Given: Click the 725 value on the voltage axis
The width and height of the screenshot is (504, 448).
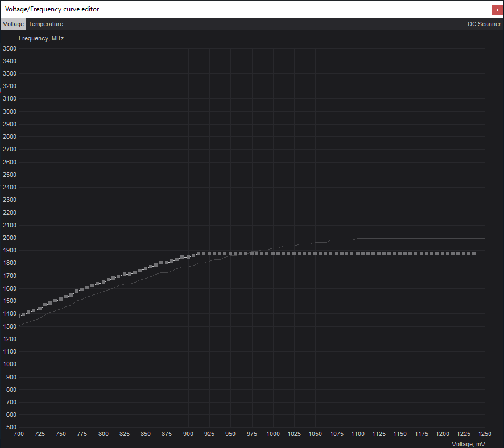Looking at the screenshot, I should click(40, 434).
